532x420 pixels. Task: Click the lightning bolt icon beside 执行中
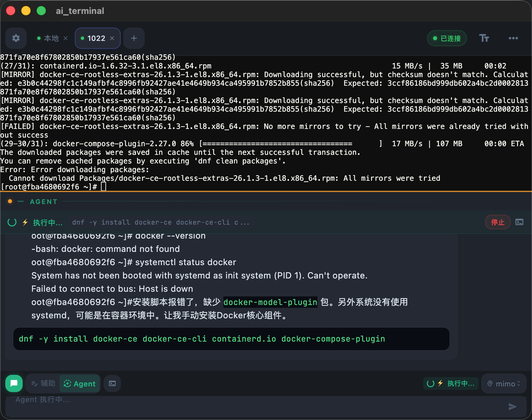pos(25,222)
